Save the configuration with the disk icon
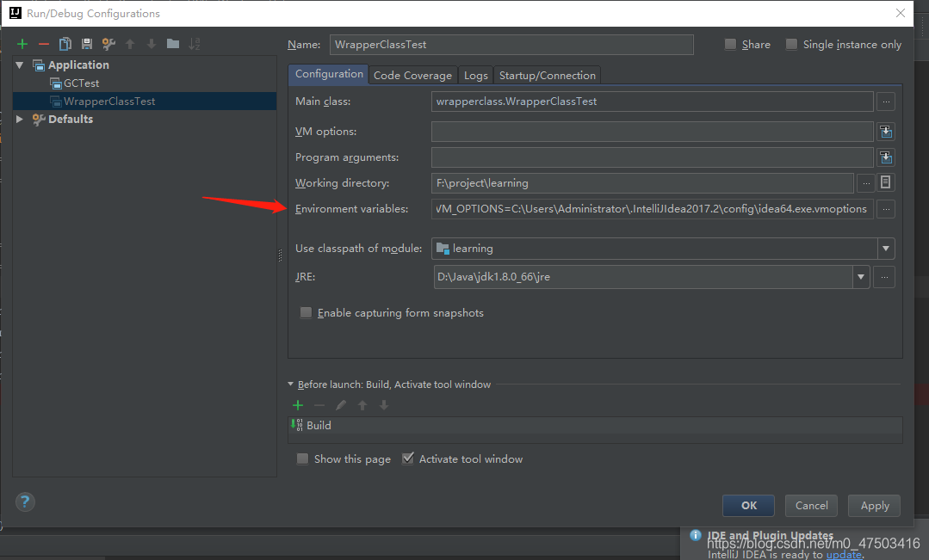The image size is (929, 560). (86, 44)
